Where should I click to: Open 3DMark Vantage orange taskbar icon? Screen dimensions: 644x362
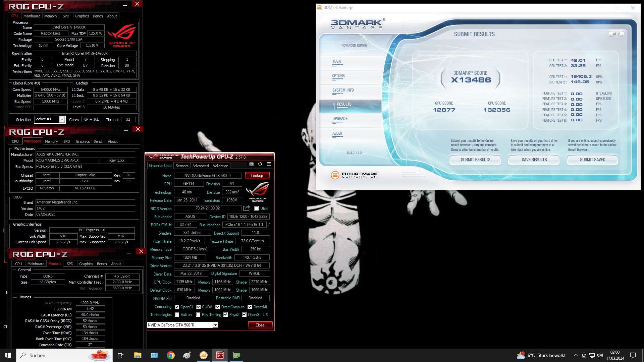click(x=204, y=355)
